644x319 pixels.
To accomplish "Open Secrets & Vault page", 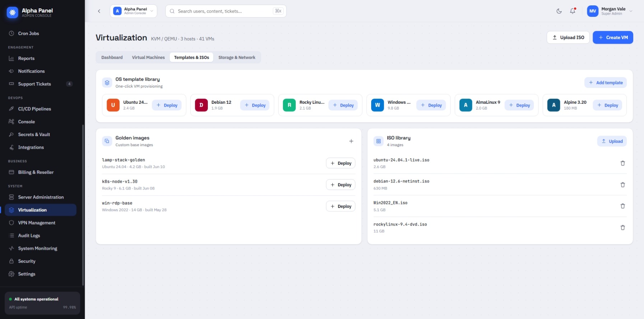I will 41,135.
